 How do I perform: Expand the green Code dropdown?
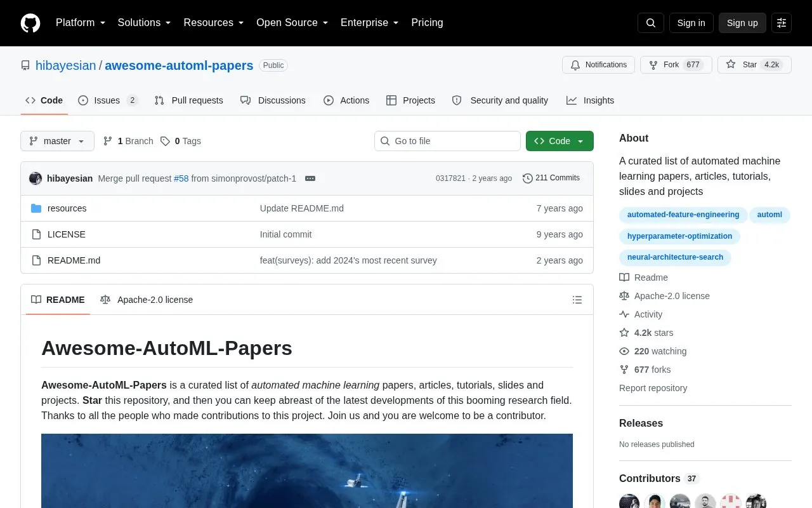[x=560, y=141]
